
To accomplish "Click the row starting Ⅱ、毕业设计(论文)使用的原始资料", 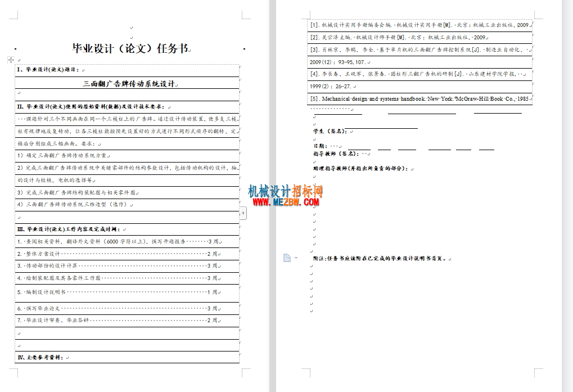I will pyautogui.click(x=127, y=107).
